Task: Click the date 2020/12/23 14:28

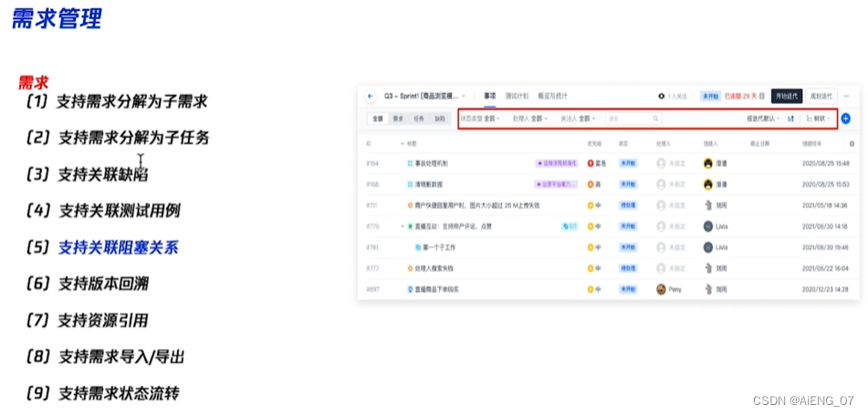Action: click(825, 289)
